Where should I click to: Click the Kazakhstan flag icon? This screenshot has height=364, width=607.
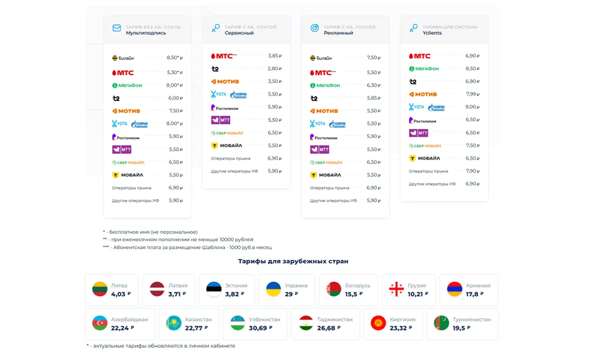[173, 323]
